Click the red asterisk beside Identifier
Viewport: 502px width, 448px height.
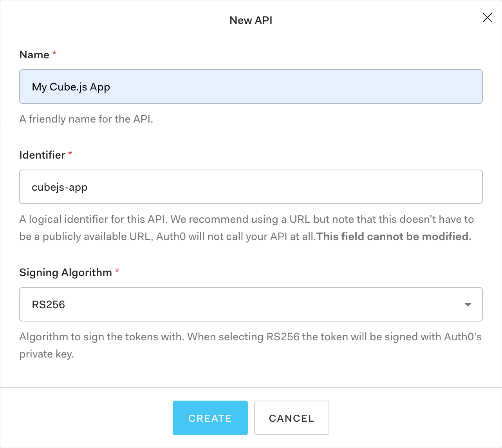point(70,153)
